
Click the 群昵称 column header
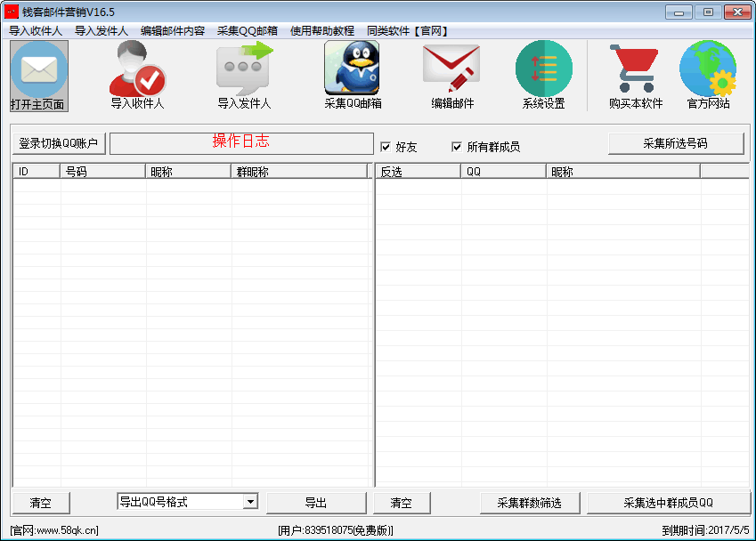[299, 172]
